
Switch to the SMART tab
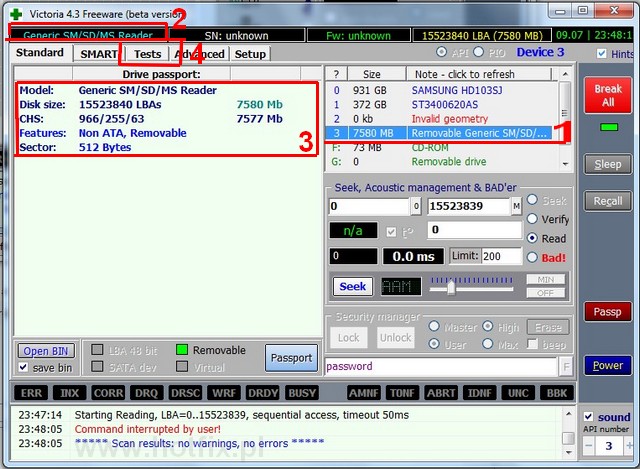100,54
